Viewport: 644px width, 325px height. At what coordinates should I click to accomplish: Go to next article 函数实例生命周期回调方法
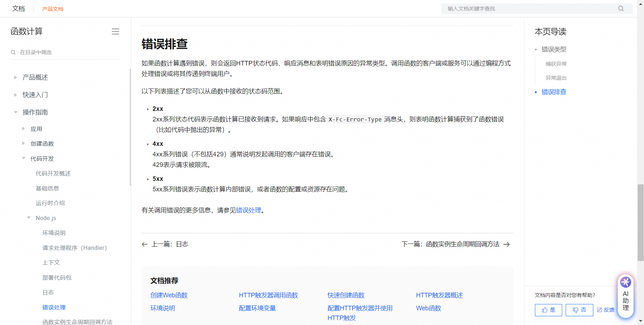[x=456, y=244]
